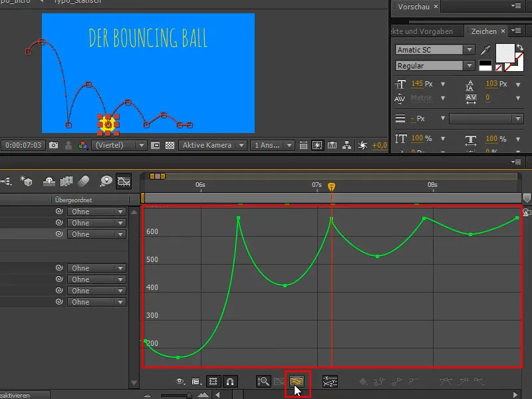Select the eyedropper in the Zeichen panel
The width and height of the screenshot is (532, 399).
[x=485, y=49]
